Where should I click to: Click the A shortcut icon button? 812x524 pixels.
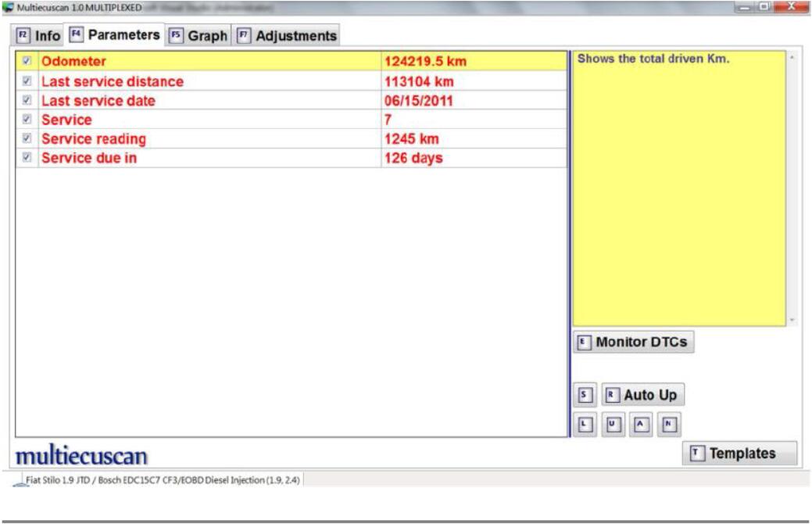(x=641, y=425)
